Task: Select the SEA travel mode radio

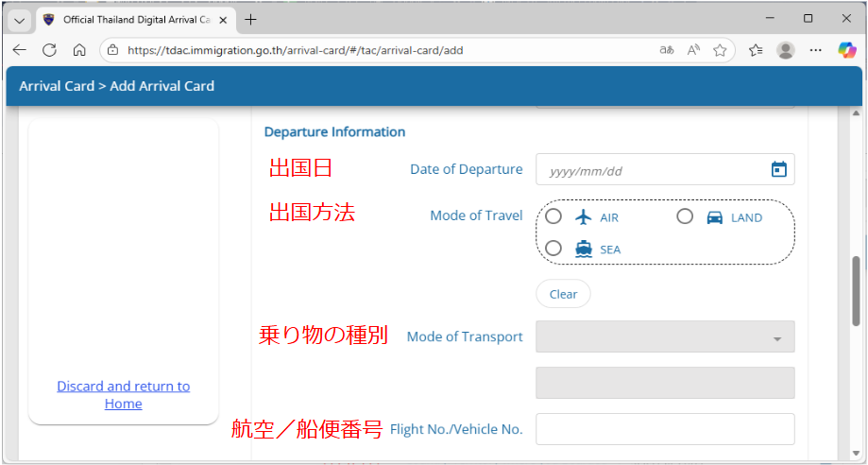Action: (554, 249)
